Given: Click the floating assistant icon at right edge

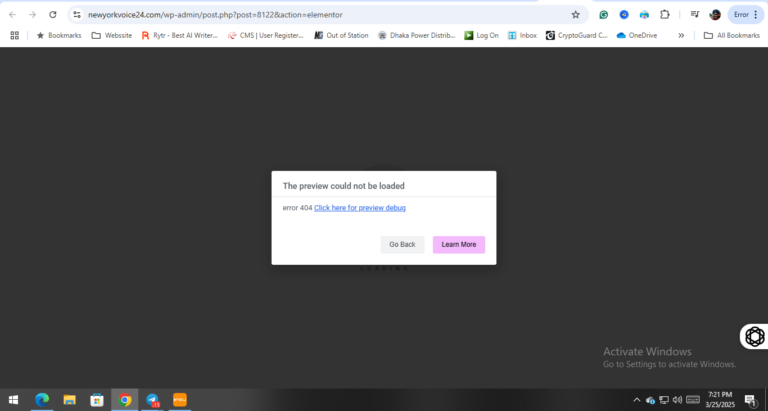Looking at the screenshot, I should [x=755, y=337].
